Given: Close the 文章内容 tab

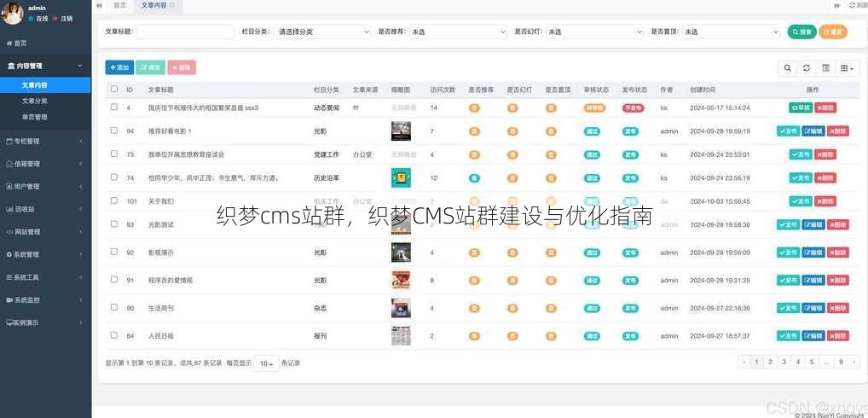Looking at the screenshot, I should click(x=172, y=5).
